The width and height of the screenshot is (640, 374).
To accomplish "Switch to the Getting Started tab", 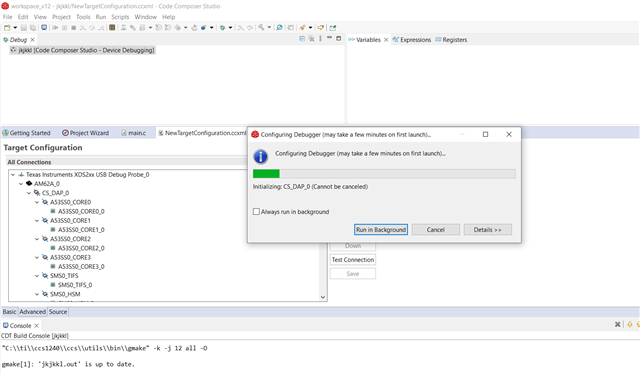I will [x=26, y=133].
